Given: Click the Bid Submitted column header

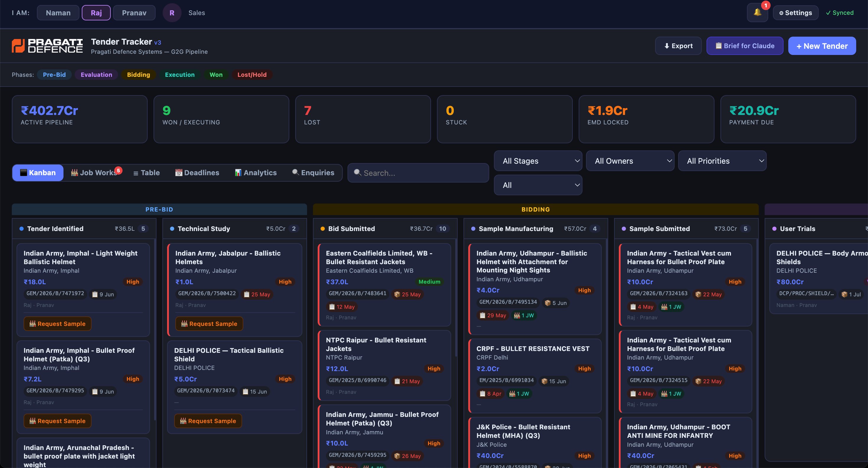Looking at the screenshot, I should (x=385, y=229).
